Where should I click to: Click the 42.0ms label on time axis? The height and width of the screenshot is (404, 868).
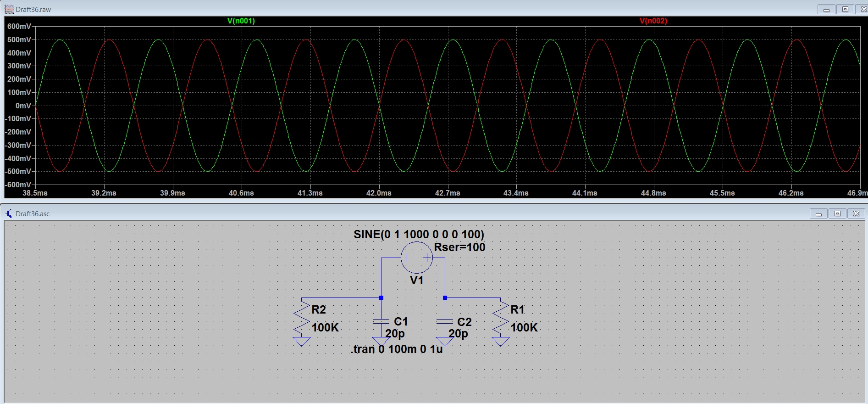[x=379, y=193]
